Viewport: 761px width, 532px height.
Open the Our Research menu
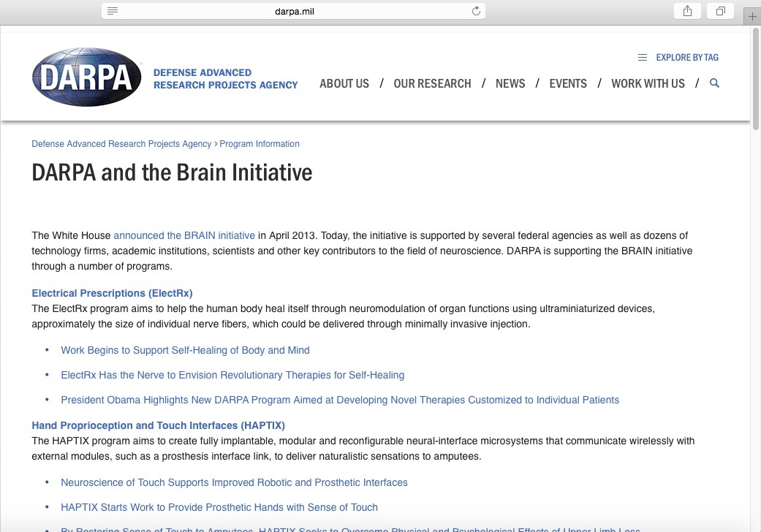coord(432,83)
